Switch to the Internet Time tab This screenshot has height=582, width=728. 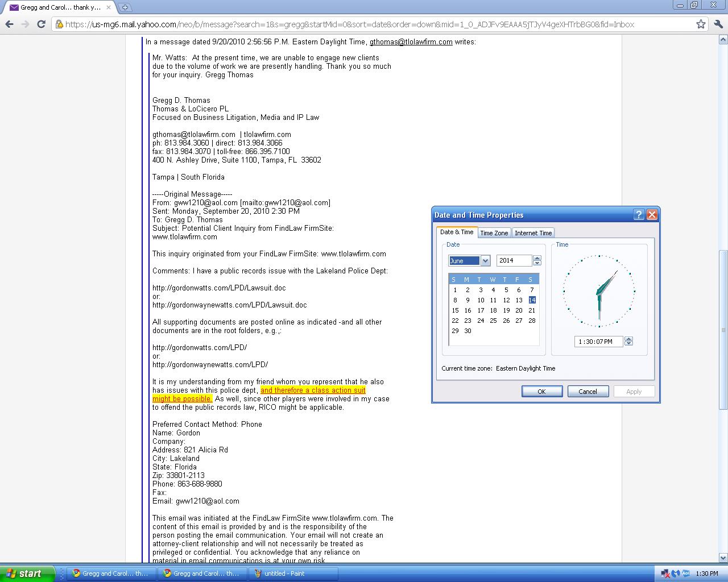pos(533,233)
